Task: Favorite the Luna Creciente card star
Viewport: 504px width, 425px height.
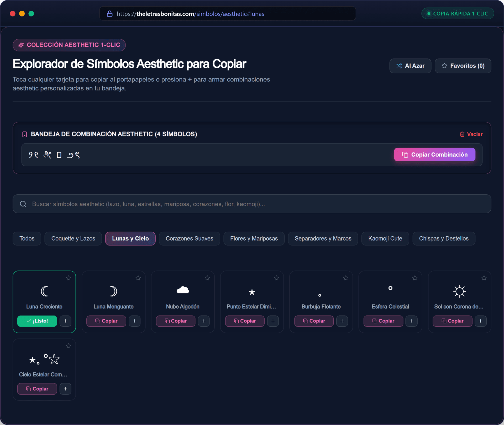Action: [x=69, y=278]
